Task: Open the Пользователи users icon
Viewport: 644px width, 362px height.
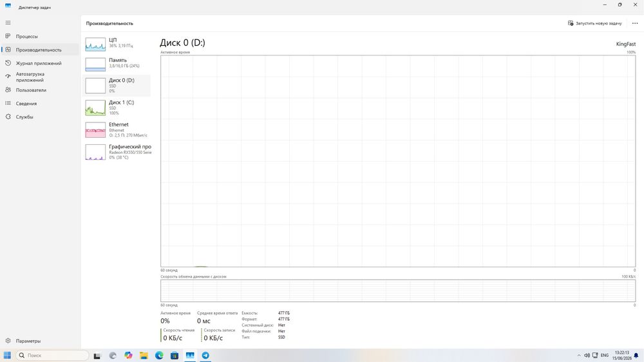Action: [8, 90]
